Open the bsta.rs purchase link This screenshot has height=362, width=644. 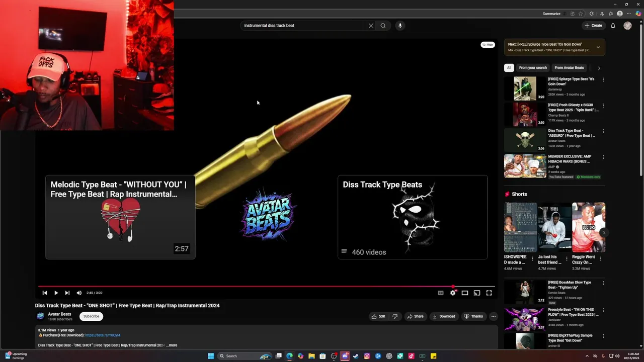point(103,335)
